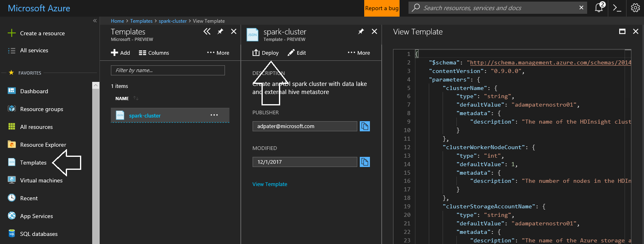Open App Services in the sidebar
The width and height of the screenshot is (644, 244).
(x=37, y=216)
